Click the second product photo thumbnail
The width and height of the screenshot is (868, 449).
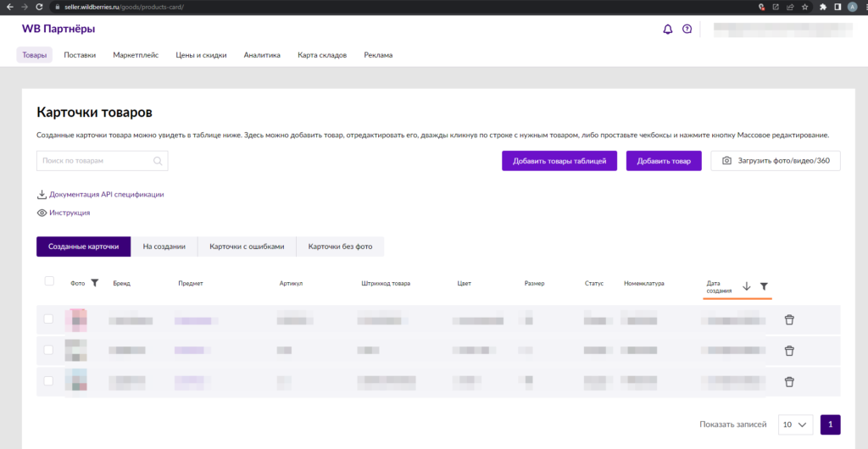pos(75,351)
